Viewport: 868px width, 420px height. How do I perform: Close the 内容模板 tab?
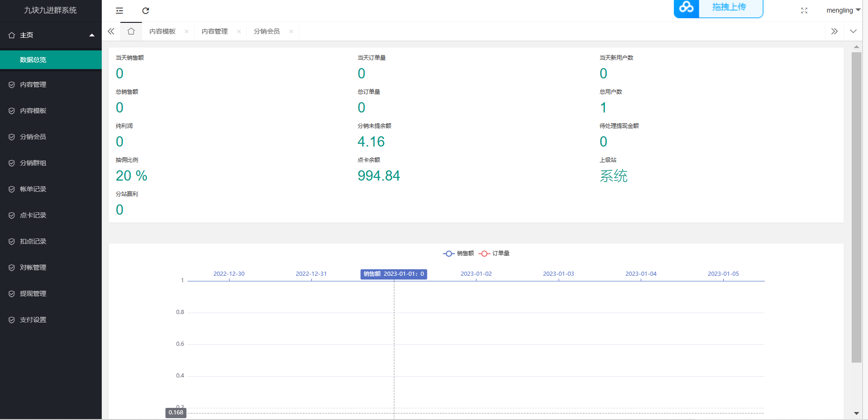(x=187, y=32)
